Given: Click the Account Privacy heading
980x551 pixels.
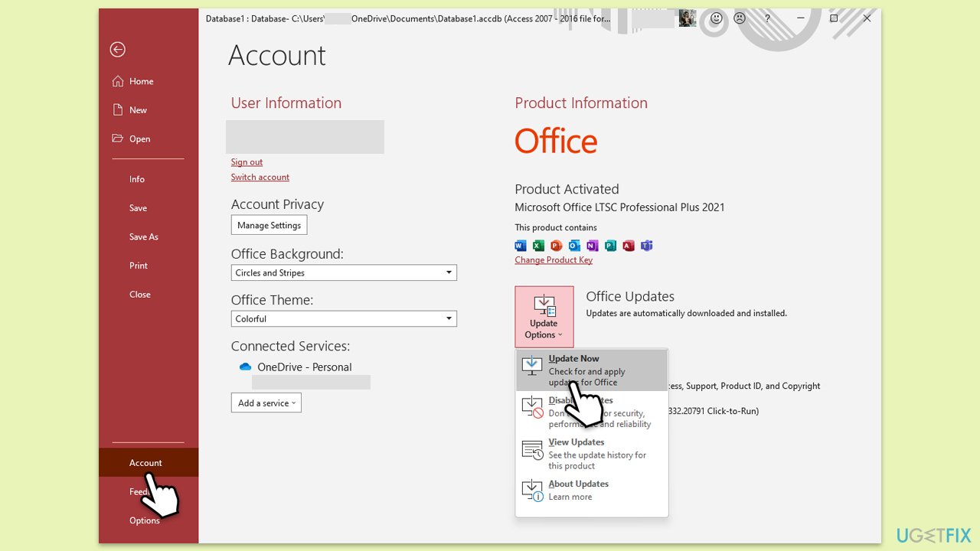Looking at the screenshot, I should 277,204.
